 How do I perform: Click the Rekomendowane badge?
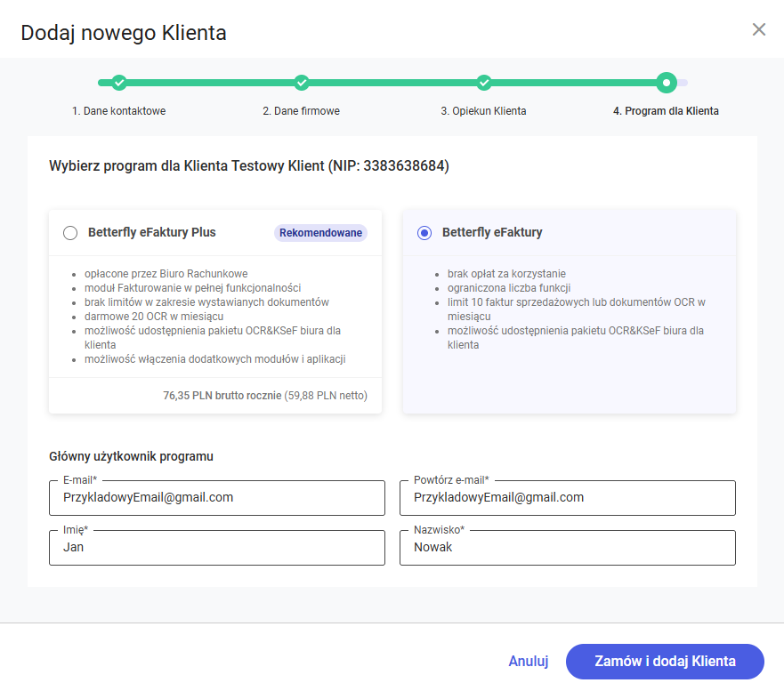coord(320,233)
